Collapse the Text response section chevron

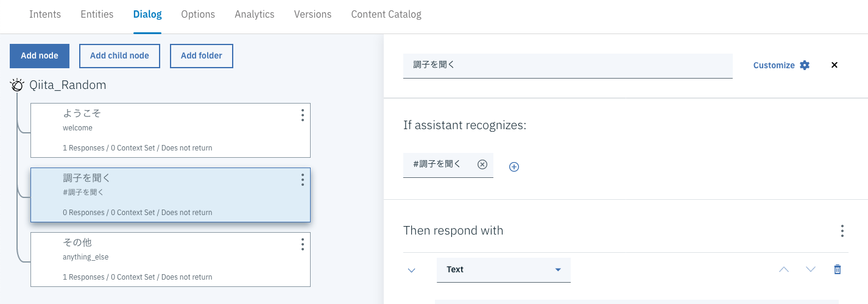(412, 270)
